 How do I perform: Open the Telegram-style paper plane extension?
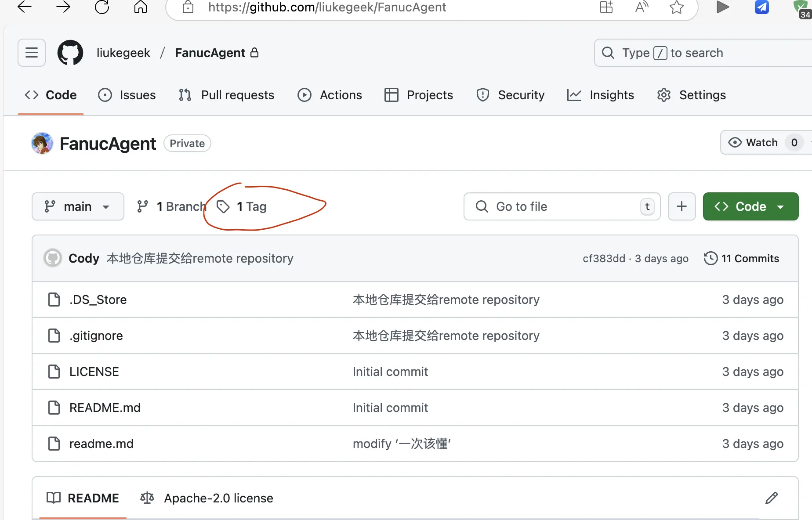tap(761, 7)
